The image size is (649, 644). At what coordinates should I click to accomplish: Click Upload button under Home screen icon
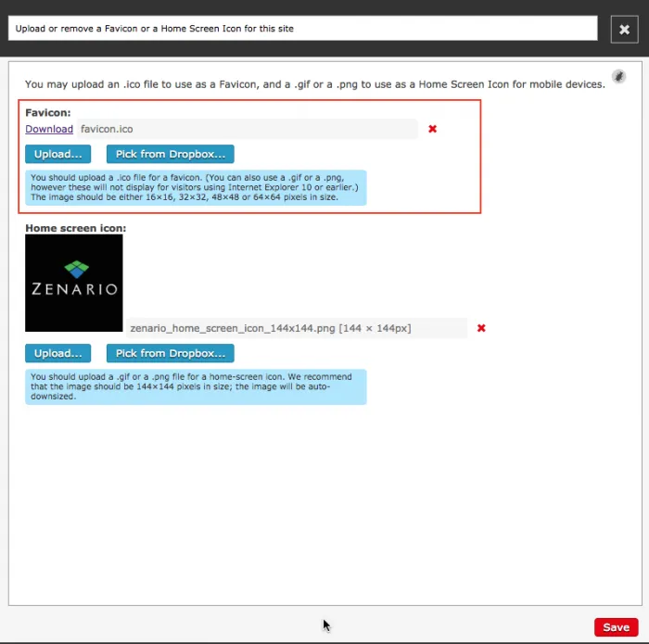tap(57, 353)
